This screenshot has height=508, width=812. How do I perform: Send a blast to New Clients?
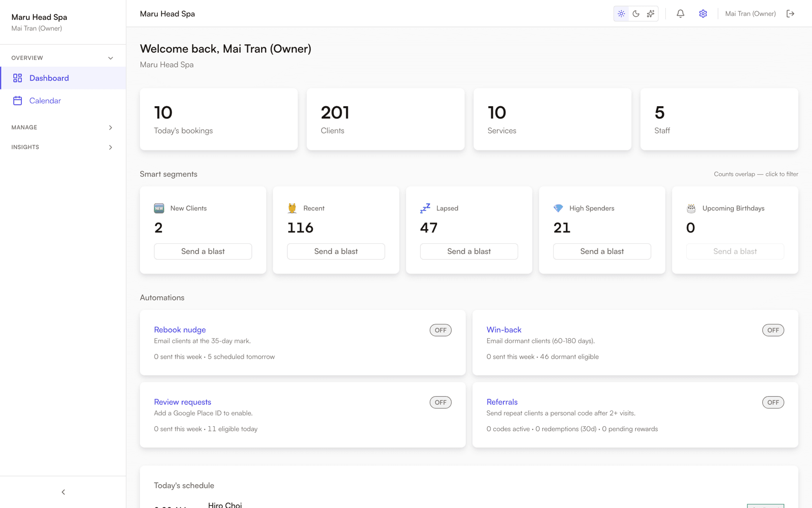point(203,251)
